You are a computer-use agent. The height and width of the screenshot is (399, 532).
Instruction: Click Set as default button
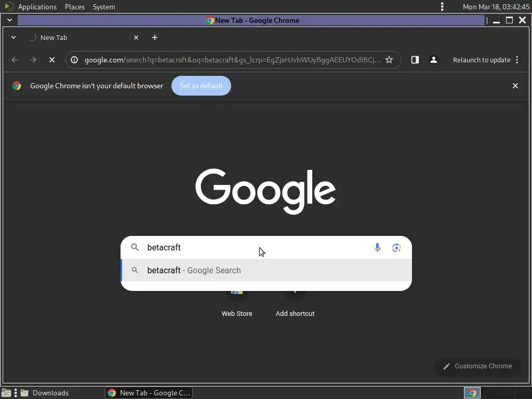click(201, 86)
